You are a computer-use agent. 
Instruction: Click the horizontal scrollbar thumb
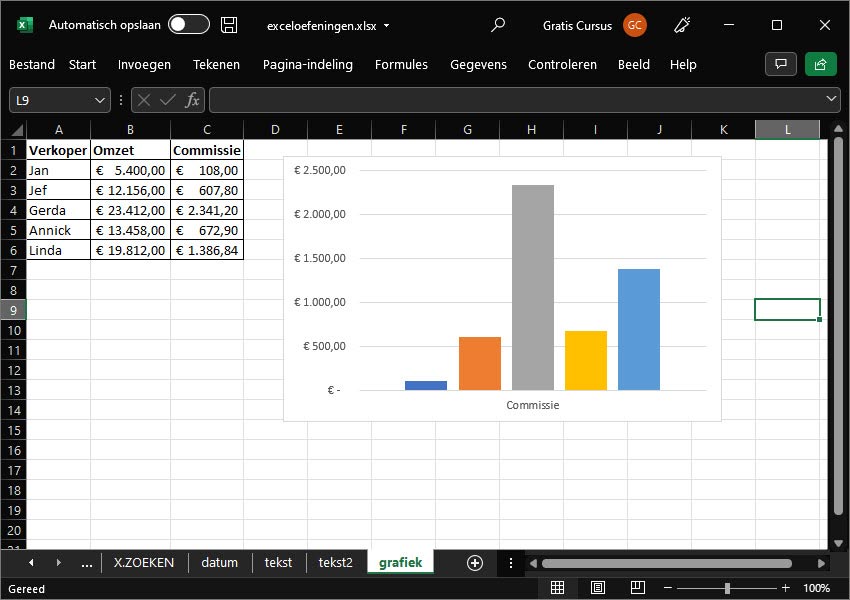(x=667, y=564)
